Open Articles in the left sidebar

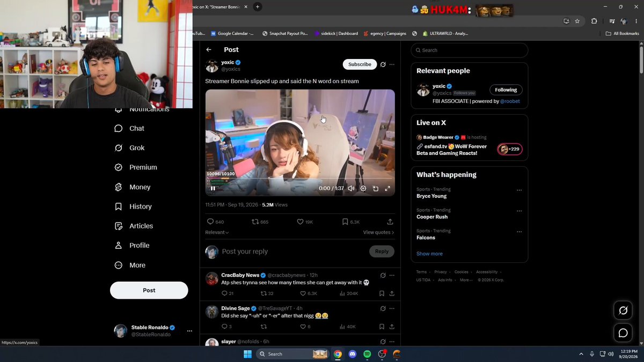click(134, 226)
